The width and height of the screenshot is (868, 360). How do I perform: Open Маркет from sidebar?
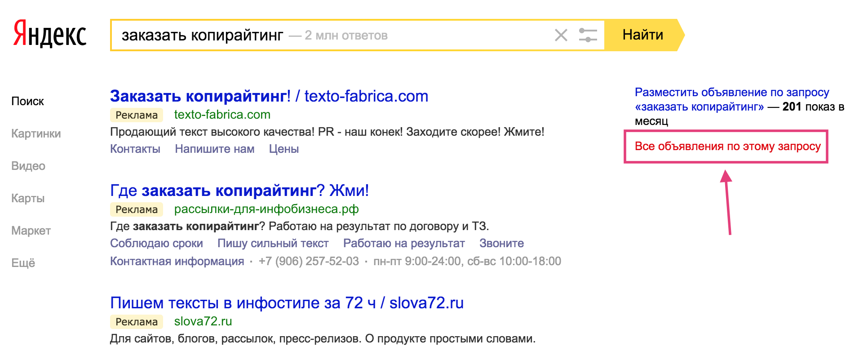pyautogui.click(x=31, y=231)
